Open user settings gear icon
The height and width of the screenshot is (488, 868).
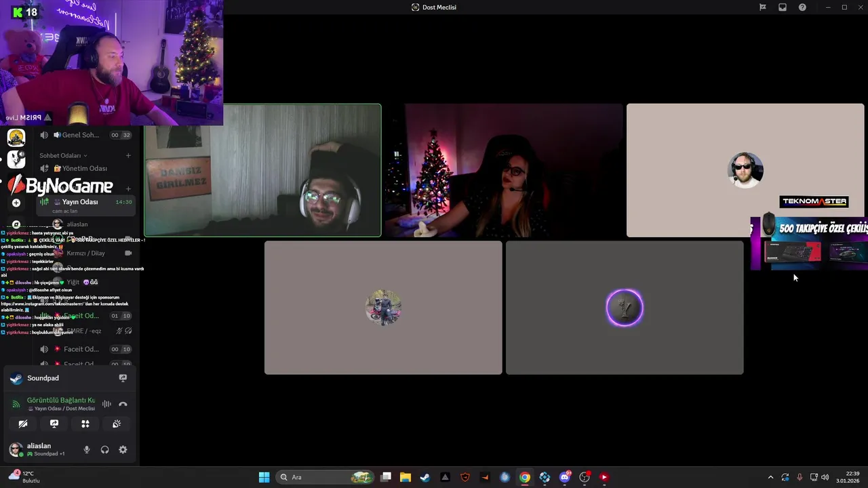(x=123, y=450)
